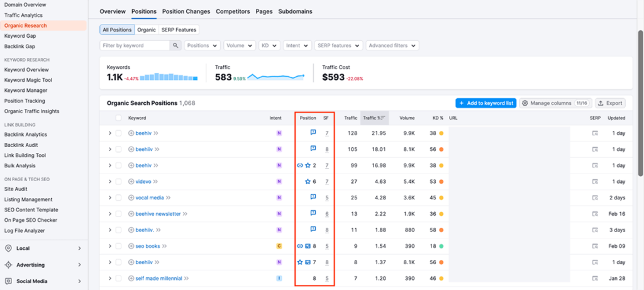The width and height of the screenshot is (644, 290).
Task: Click SF count 5 in vocal media row
Action: [x=327, y=198]
